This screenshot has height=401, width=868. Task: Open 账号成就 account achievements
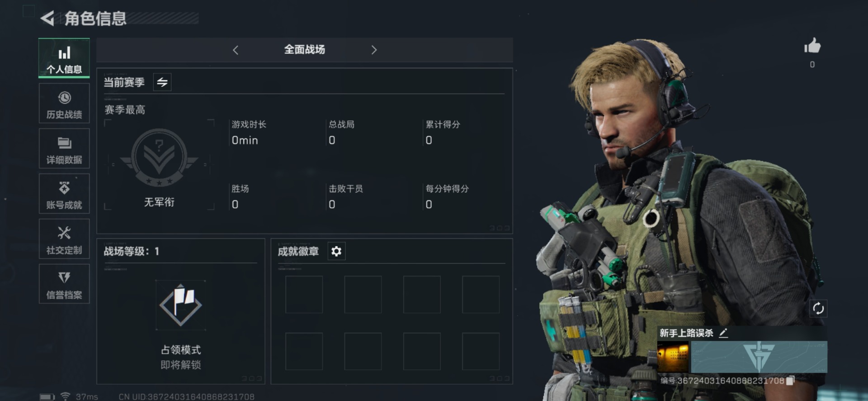tap(64, 194)
